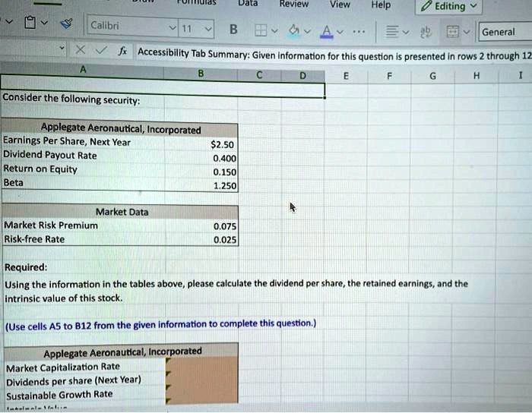This screenshot has width=532, height=413.
Task: Expand the fill color dropdown arrow
Action: click(x=307, y=32)
